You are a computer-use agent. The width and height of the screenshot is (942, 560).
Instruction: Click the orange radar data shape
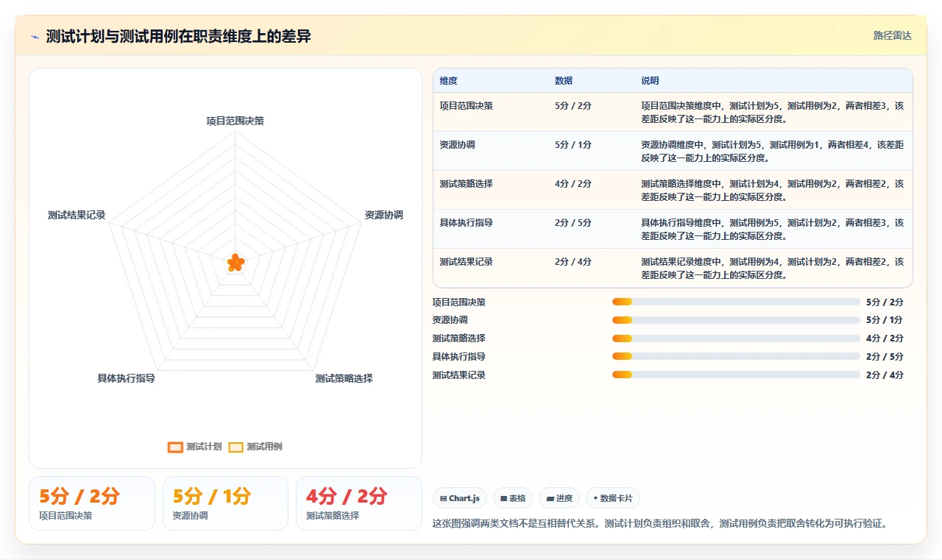235,263
